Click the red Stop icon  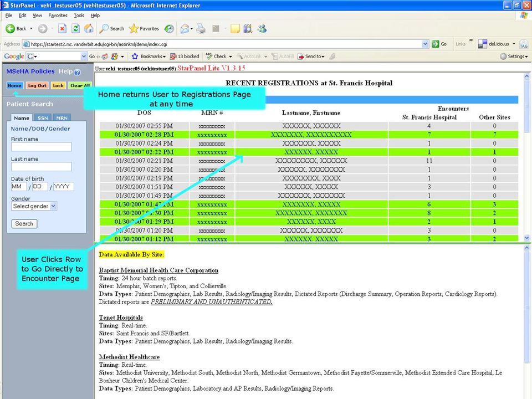[62, 29]
